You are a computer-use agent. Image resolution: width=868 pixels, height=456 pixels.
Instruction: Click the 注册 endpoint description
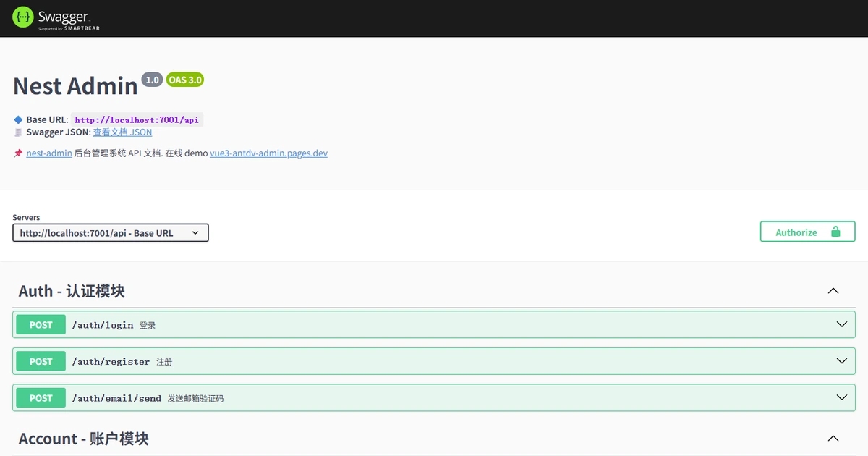pos(164,362)
